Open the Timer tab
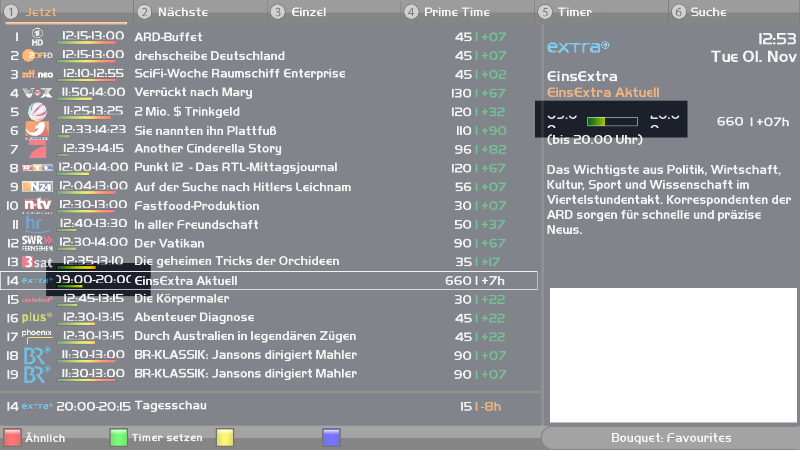 pos(575,12)
